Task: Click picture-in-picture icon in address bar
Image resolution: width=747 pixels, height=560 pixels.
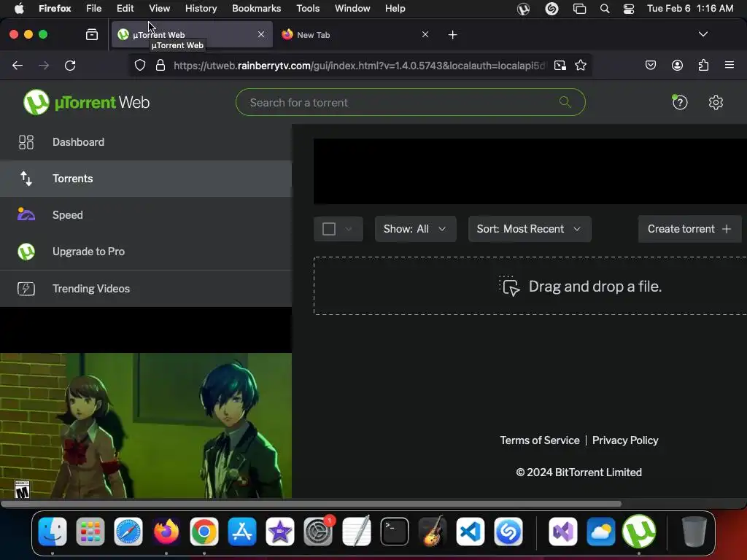Action: [560, 65]
